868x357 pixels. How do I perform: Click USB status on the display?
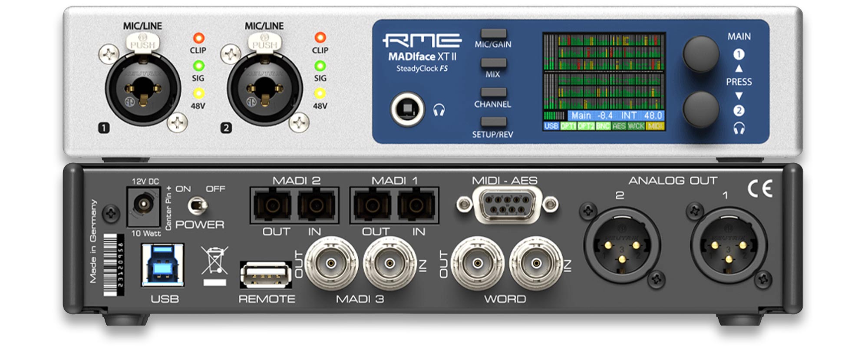pyautogui.click(x=551, y=126)
